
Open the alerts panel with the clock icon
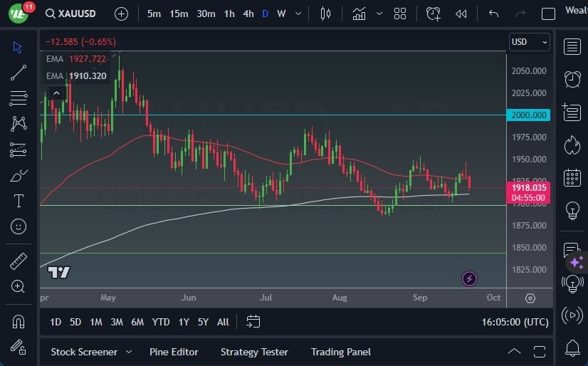tap(572, 78)
